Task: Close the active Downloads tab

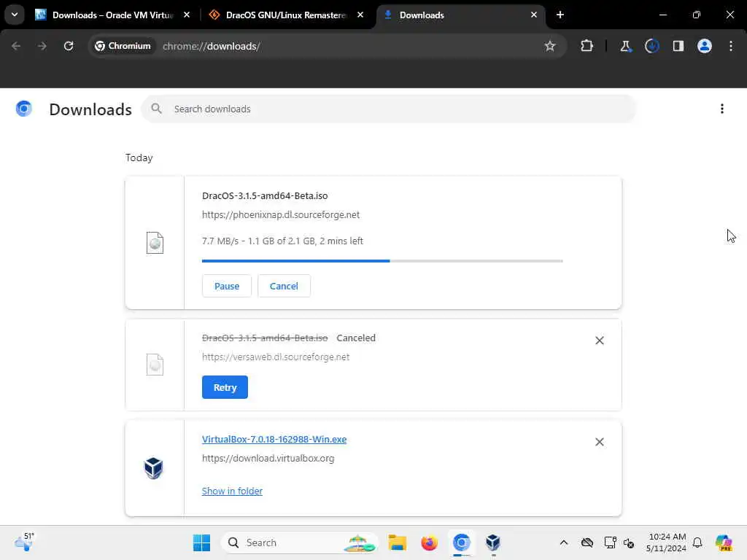Action: [533, 15]
